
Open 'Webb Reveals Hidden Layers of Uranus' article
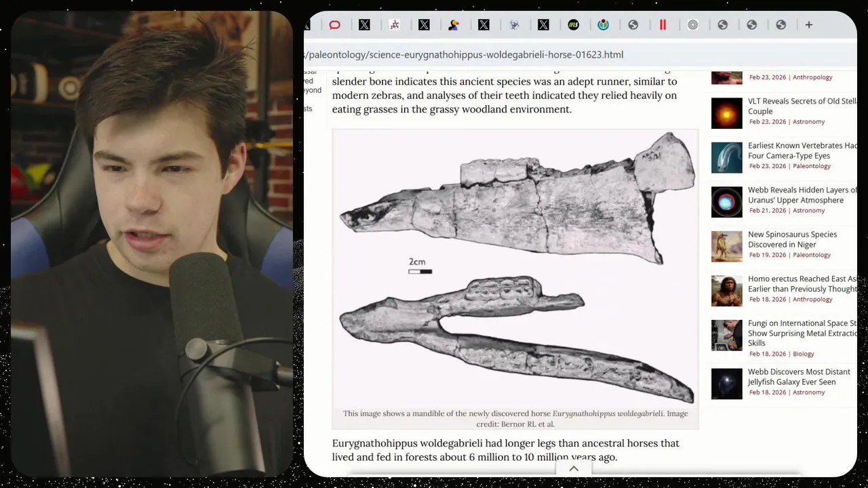point(802,195)
